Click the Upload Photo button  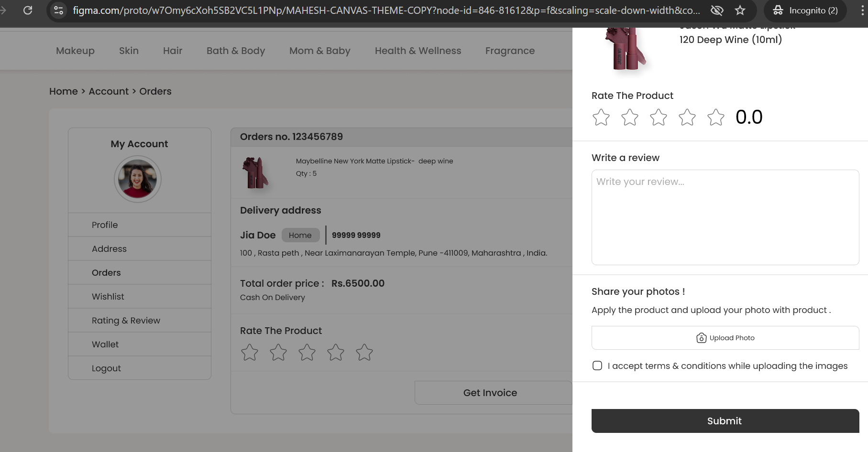coord(725,338)
